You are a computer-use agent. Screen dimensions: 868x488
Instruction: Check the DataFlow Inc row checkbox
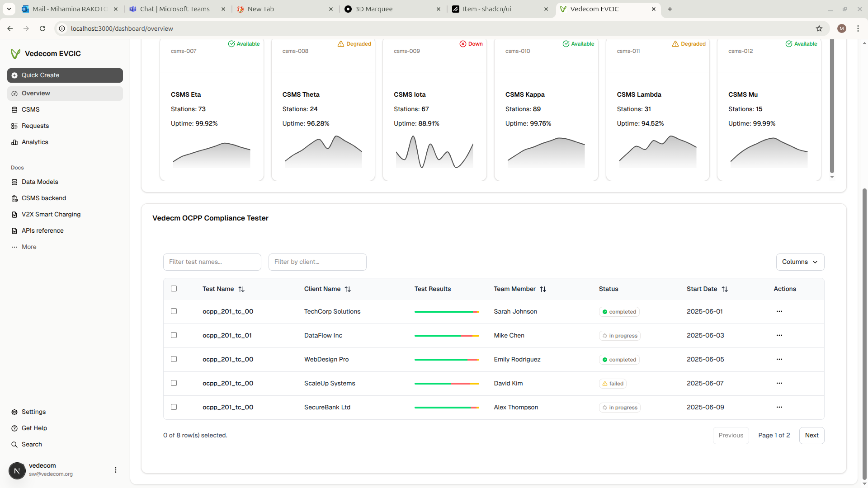174,335
